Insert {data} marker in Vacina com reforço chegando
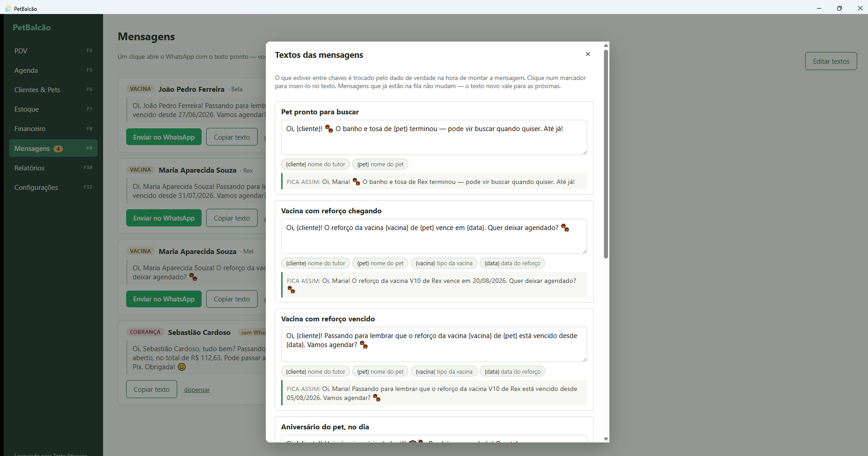Screen dimensions: 868x456 [512, 263]
